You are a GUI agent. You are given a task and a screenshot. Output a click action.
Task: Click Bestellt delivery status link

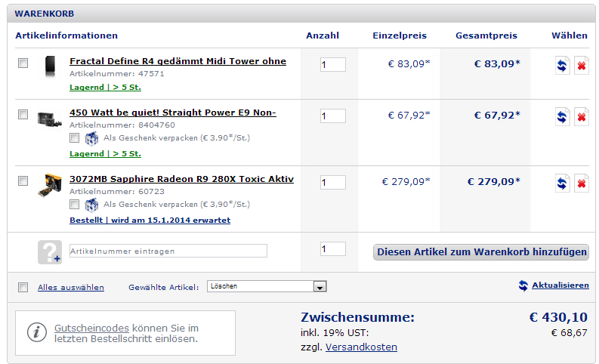(x=150, y=221)
